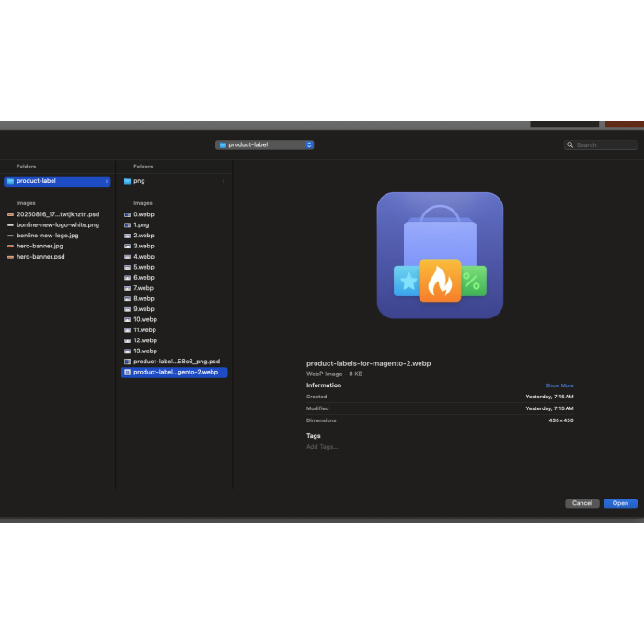This screenshot has height=644, width=644.
Task: Click the large preview image thumbnail
Action: [x=440, y=256]
